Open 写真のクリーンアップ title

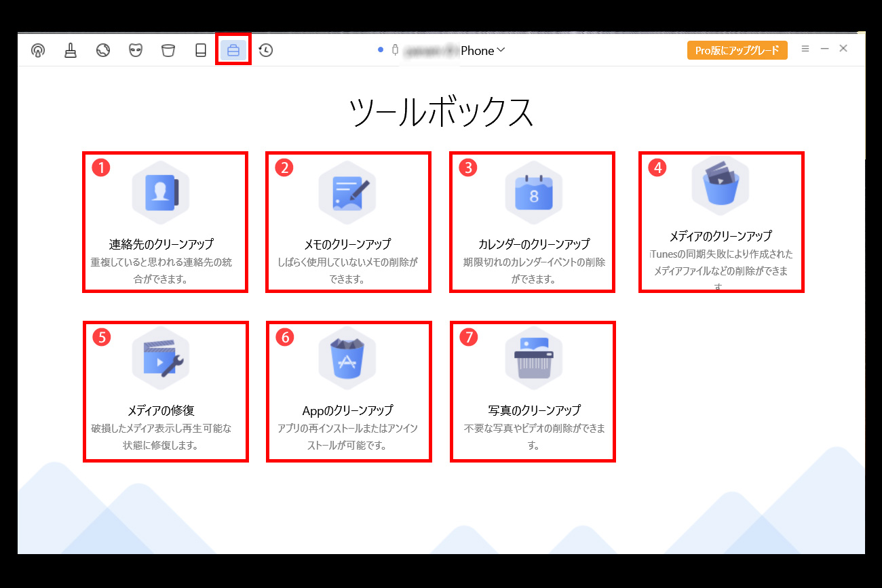(x=534, y=410)
